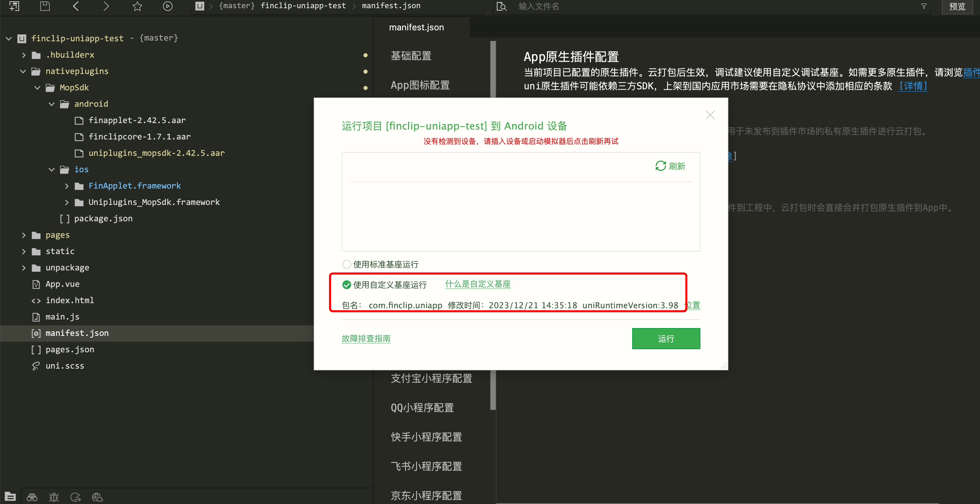Click the filter funnel icon
Screen dimensions: 980x504
[x=924, y=6]
